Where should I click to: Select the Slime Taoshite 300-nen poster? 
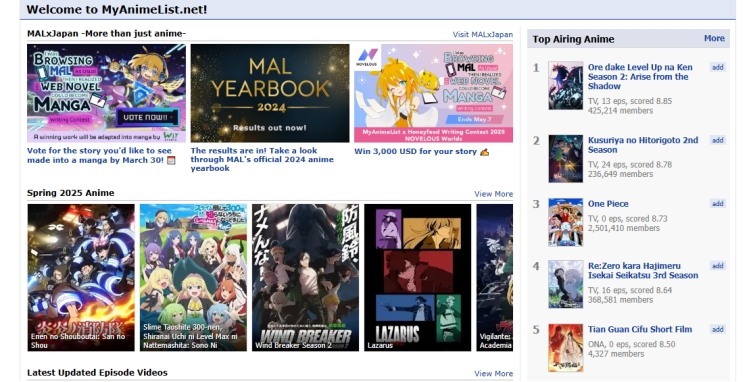[x=193, y=278]
